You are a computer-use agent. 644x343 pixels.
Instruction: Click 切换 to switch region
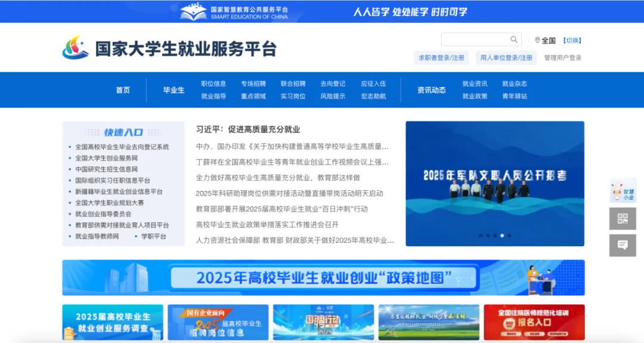(x=572, y=40)
